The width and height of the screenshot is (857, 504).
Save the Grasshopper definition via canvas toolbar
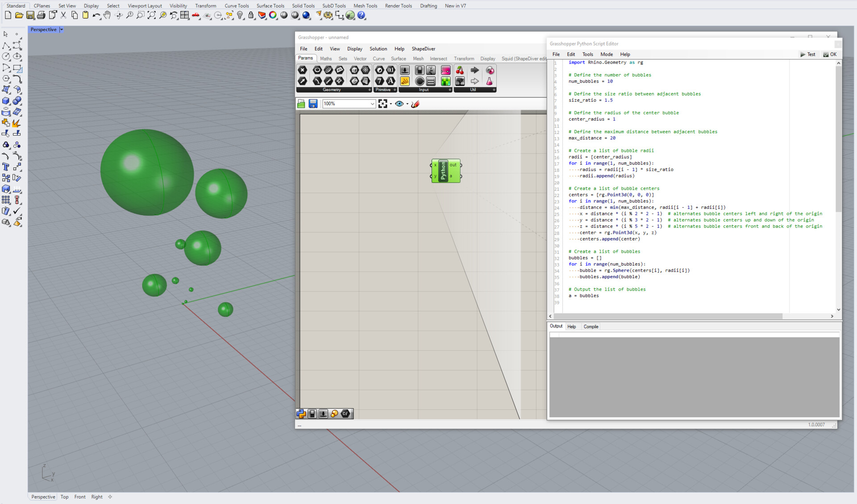coord(313,104)
